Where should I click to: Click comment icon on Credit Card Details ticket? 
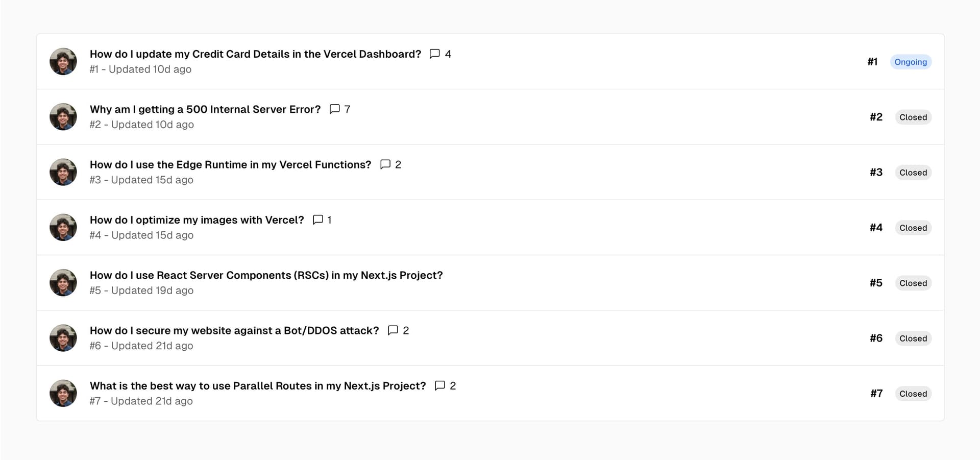[434, 54]
